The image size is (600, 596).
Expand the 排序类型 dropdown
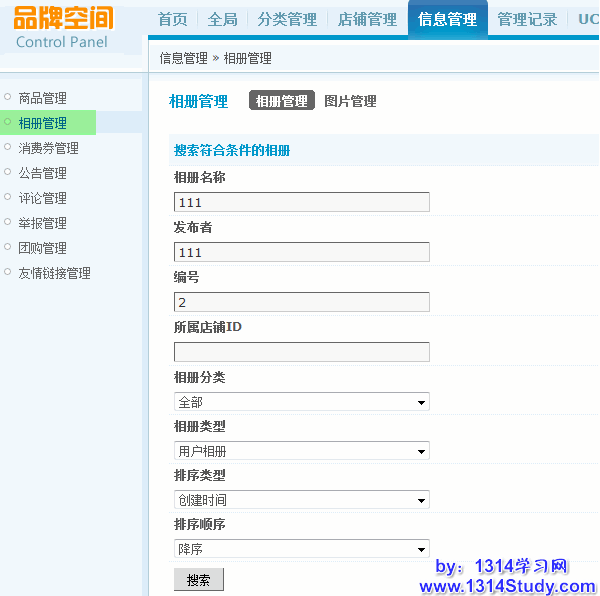[x=301, y=500]
